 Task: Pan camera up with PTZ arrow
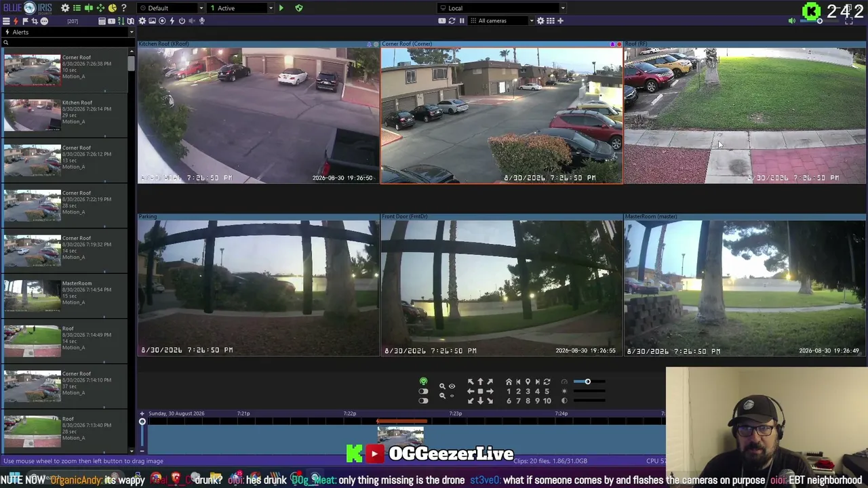[x=480, y=382]
